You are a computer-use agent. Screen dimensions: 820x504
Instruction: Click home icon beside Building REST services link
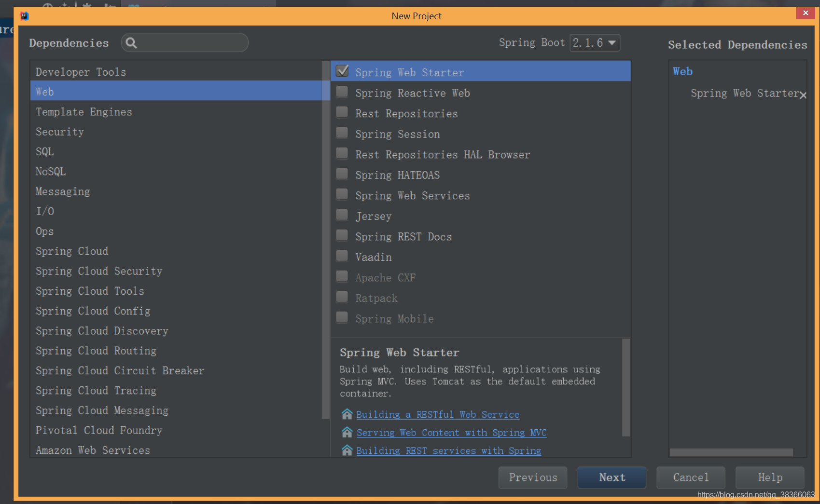[347, 450]
